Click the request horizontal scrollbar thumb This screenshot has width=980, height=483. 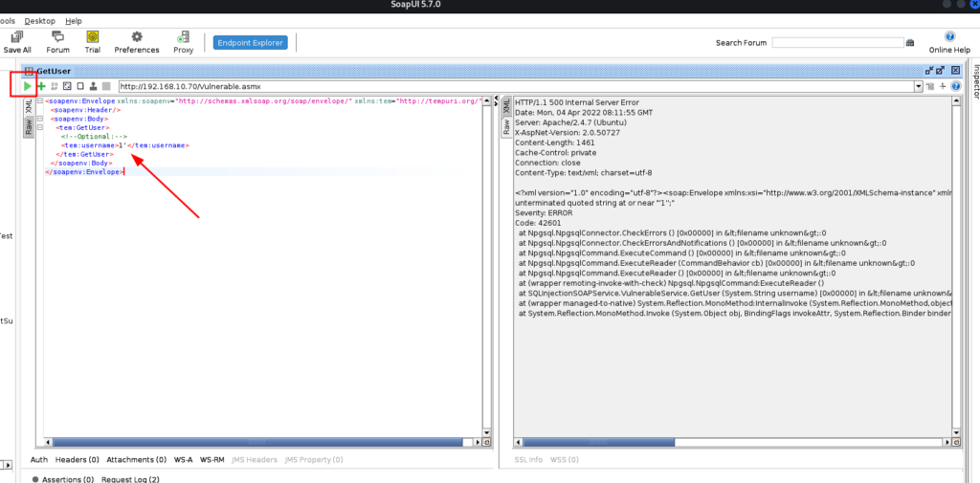pos(257,442)
